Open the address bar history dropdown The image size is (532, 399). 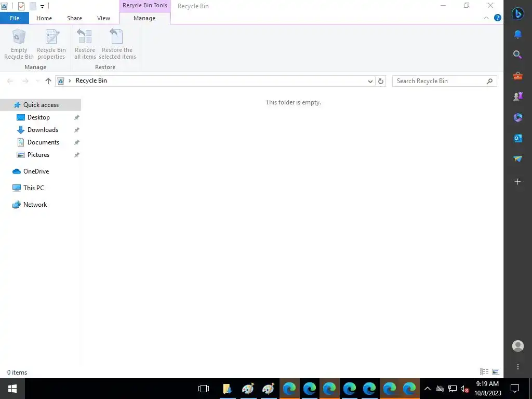click(x=370, y=81)
